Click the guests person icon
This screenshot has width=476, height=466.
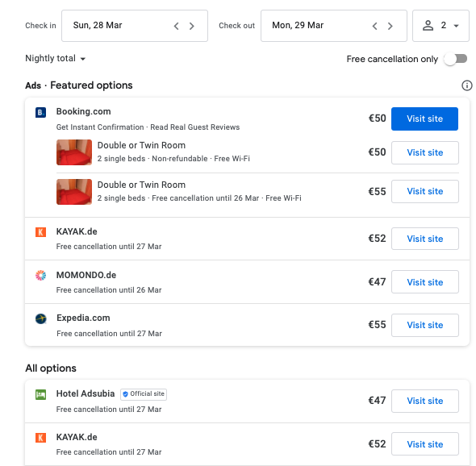click(428, 26)
